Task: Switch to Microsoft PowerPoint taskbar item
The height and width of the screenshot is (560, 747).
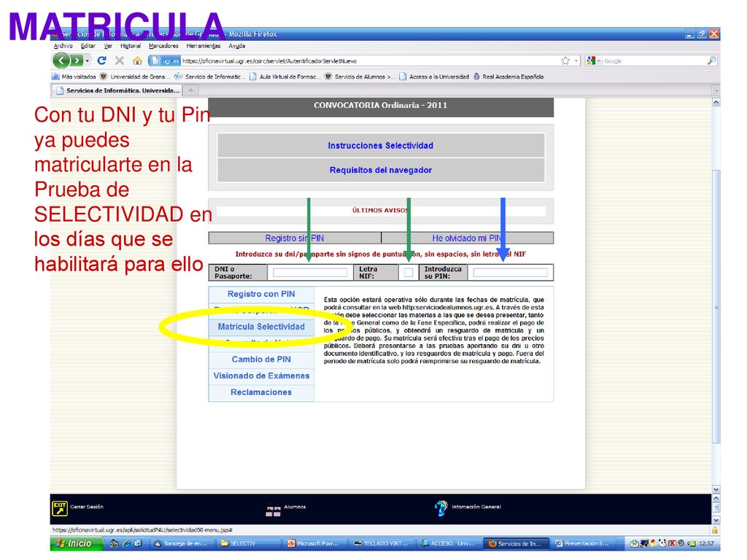Action: click(316, 543)
